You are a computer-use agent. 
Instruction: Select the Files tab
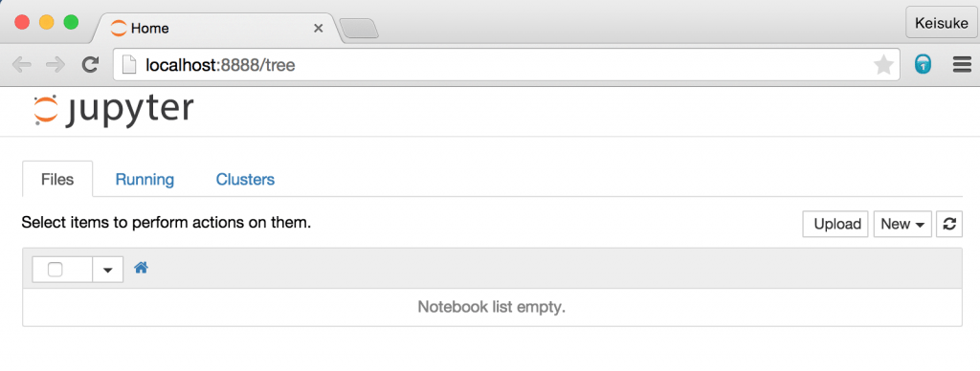(x=57, y=179)
